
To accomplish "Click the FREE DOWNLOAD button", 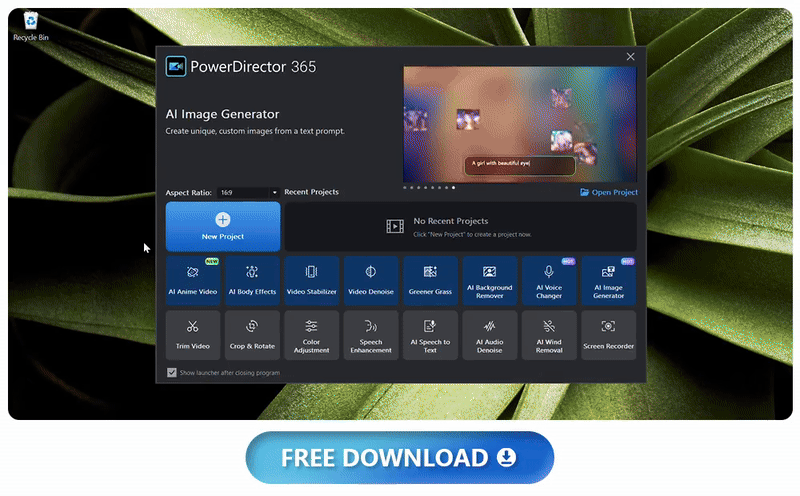I will coord(399,458).
